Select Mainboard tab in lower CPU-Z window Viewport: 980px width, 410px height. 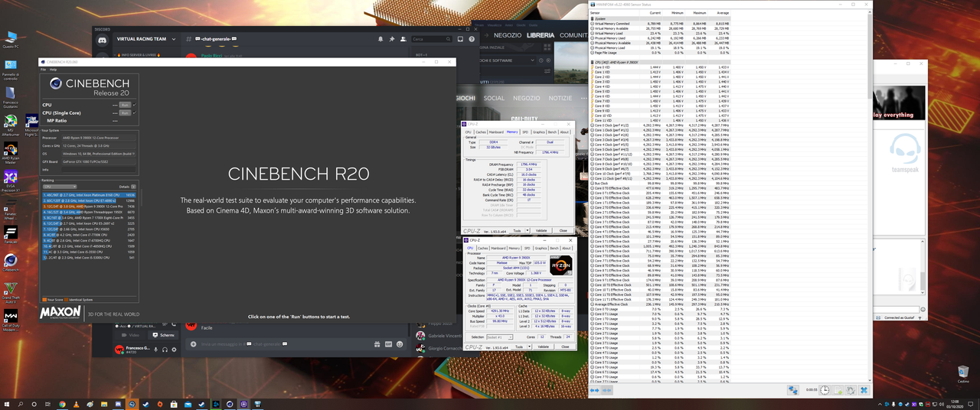click(498, 248)
